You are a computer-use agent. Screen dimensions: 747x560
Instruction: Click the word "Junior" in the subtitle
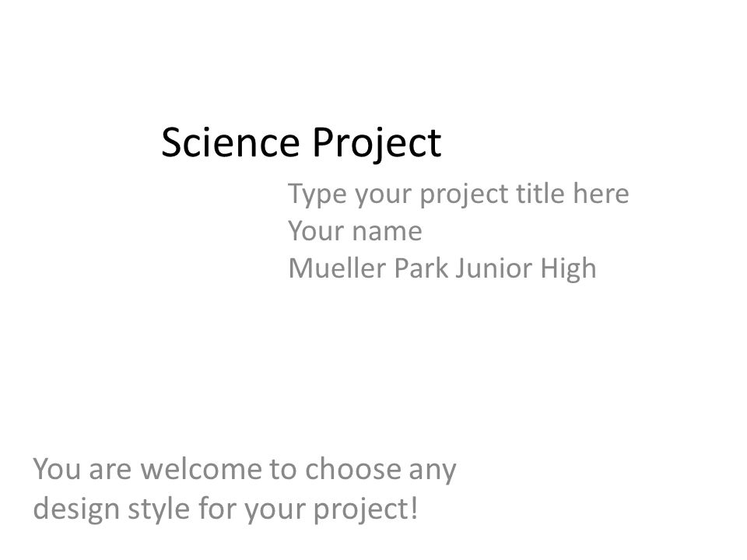pyautogui.click(x=493, y=268)
